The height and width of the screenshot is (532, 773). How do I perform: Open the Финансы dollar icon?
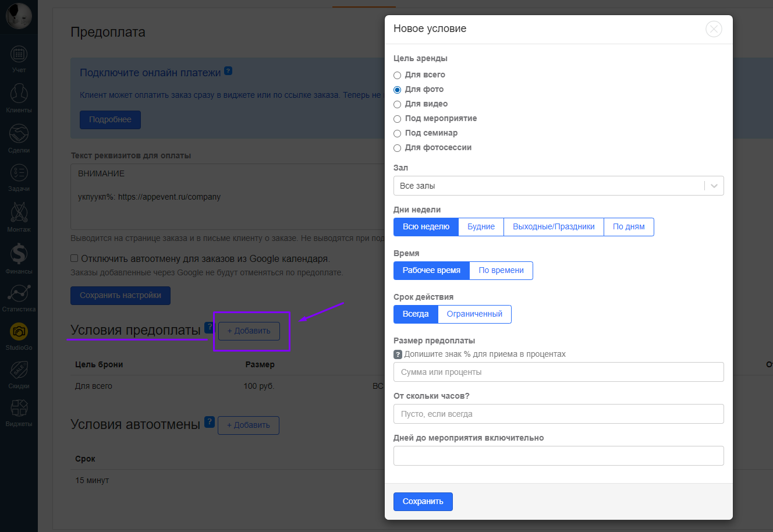[19, 254]
